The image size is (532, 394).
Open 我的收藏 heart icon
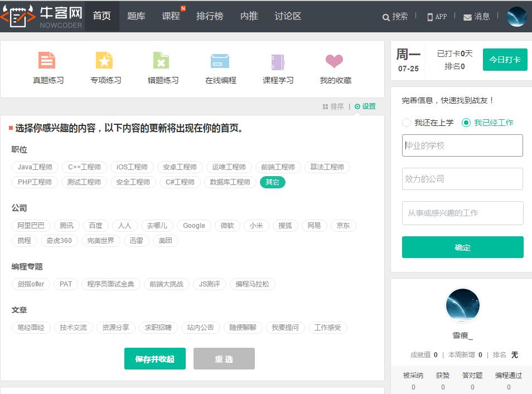(x=335, y=60)
